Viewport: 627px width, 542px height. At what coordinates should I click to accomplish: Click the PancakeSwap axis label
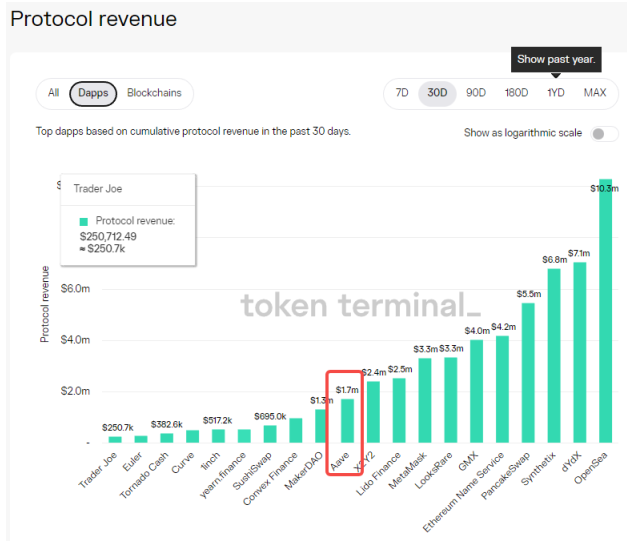coord(505,475)
